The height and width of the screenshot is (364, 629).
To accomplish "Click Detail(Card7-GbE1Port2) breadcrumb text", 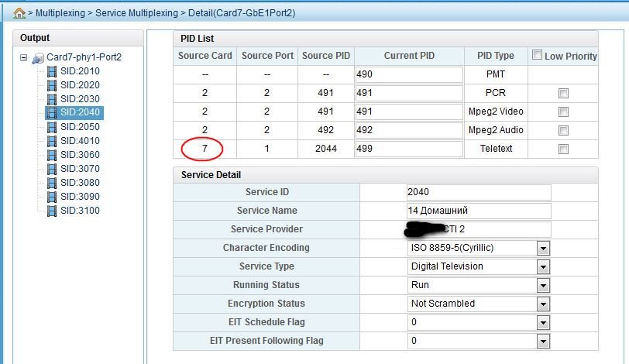I will click(242, 13).
